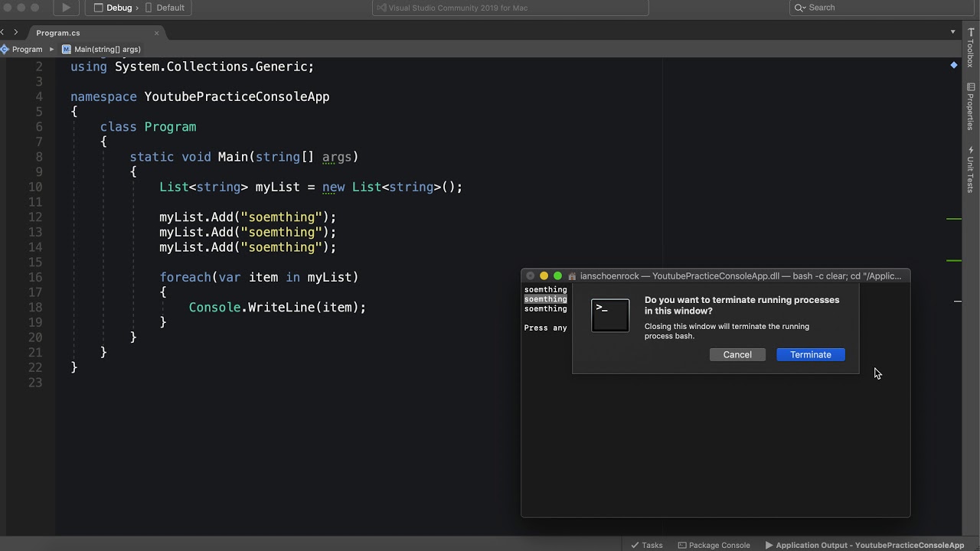This screenshot has height=551, width=980.
Task: Click 'args' parameter with dotted underline
Action: (x=337, y=157)
